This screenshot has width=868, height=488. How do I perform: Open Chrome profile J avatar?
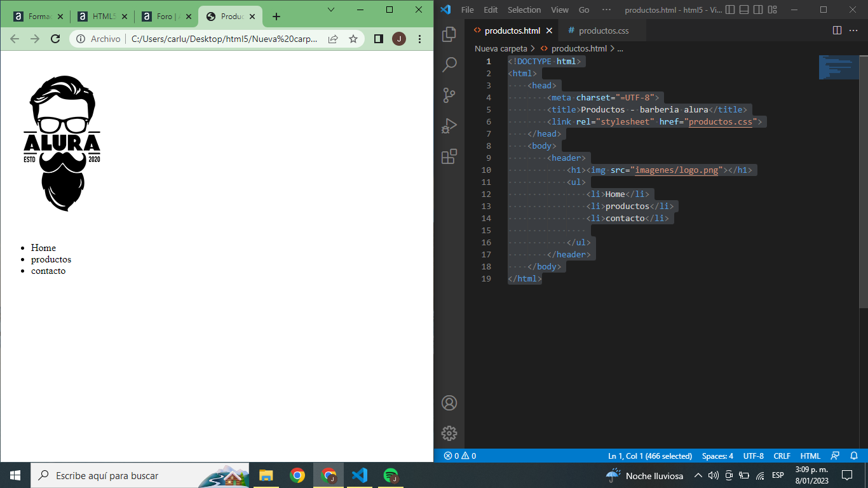click(x=399, y=39)
